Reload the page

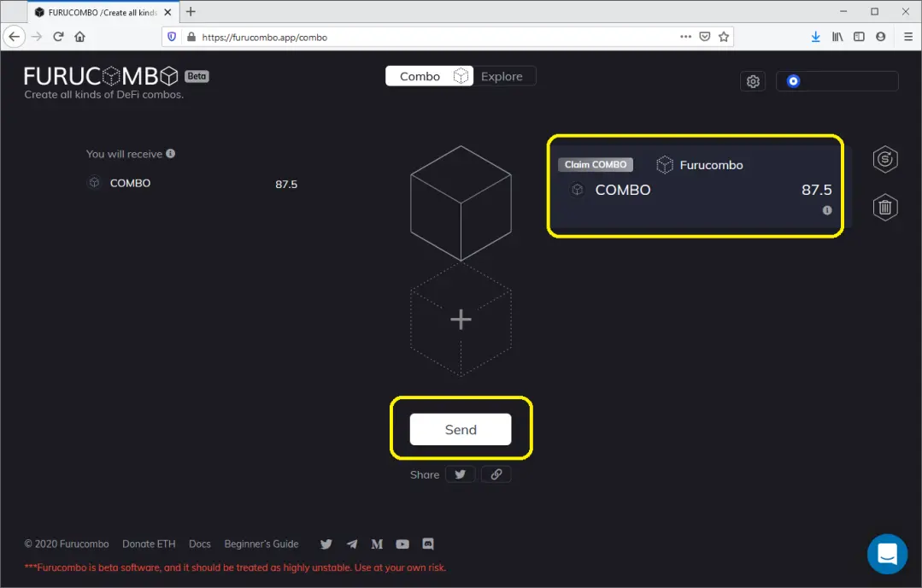pos(58,37)
